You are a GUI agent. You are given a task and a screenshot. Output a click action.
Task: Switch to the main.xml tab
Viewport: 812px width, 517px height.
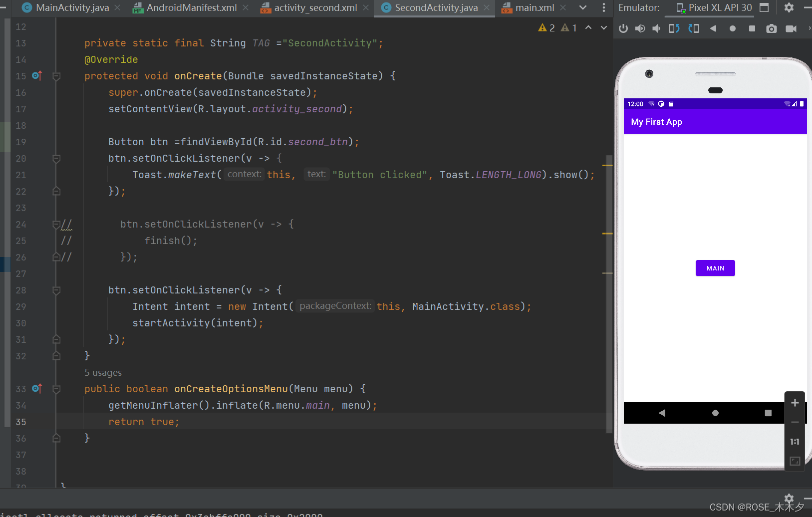coord(535,7)
